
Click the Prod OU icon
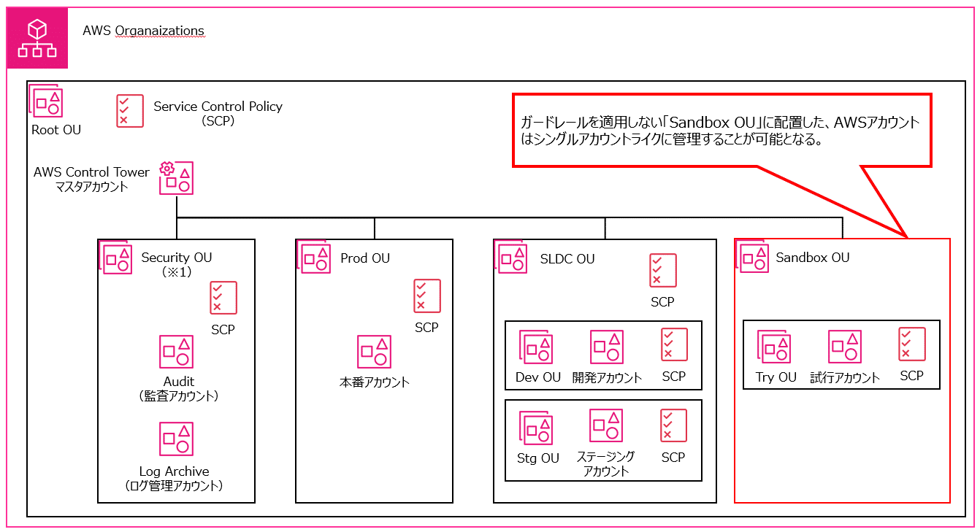pyautogui.click(x=315, y=258)
